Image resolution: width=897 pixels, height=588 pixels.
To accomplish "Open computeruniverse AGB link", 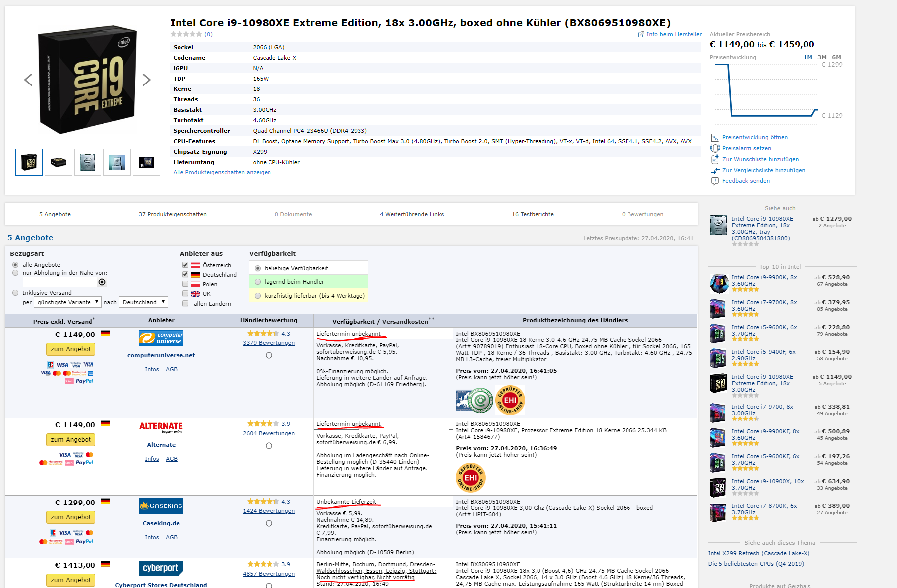I will click(172, 369).
